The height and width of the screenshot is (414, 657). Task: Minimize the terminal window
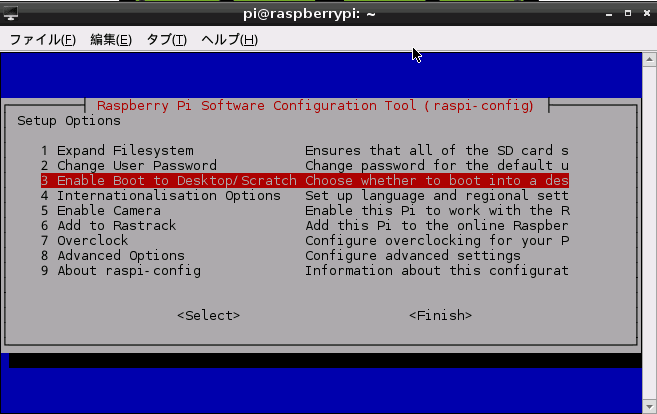click(609, 14)
